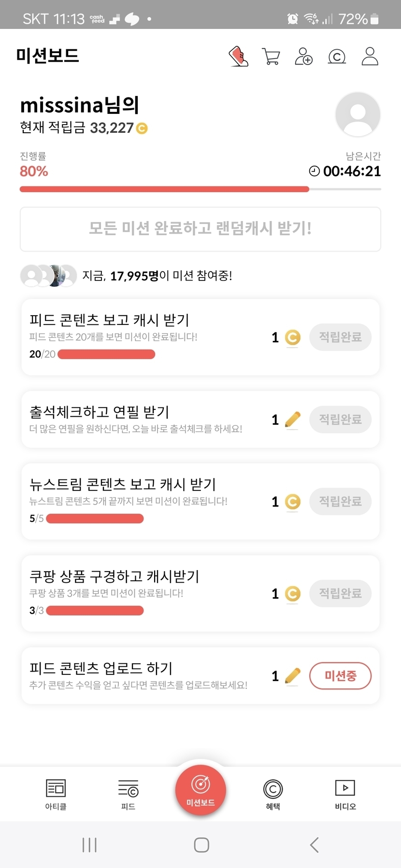The width and height of the screenshot is (401, 868).
Task: Open the 아티클 tab
Action: click(56, 794)
